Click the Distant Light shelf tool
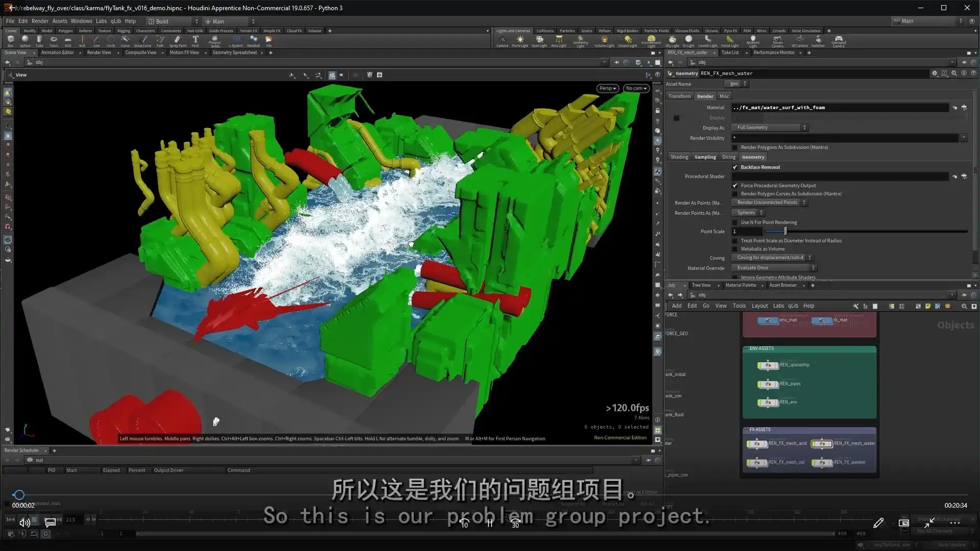The width and height of the screenshot is (980, 551). [x=627, y=41]
